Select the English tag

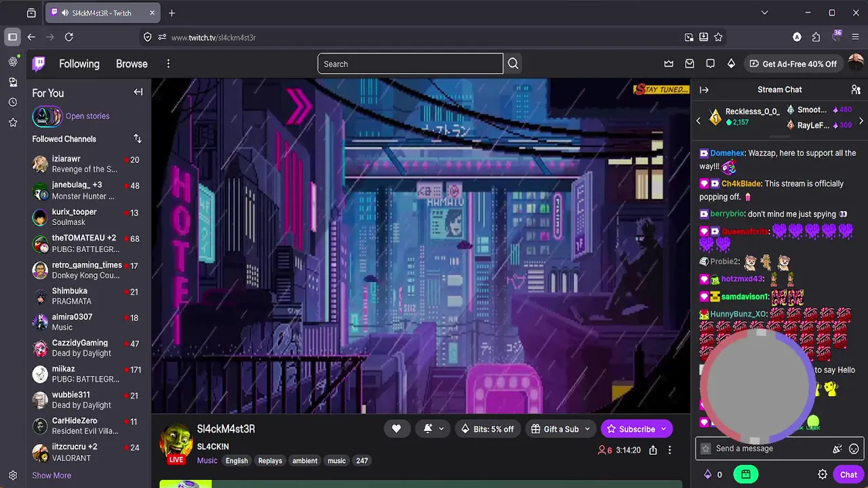tap(237, 461)
